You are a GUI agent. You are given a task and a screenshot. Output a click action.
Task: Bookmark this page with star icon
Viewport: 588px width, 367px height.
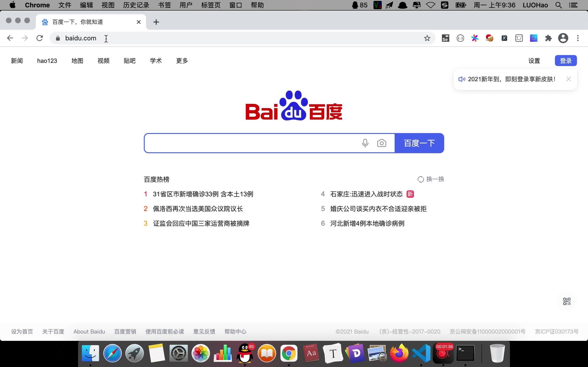pyautogui.click(x=427, y=38)
